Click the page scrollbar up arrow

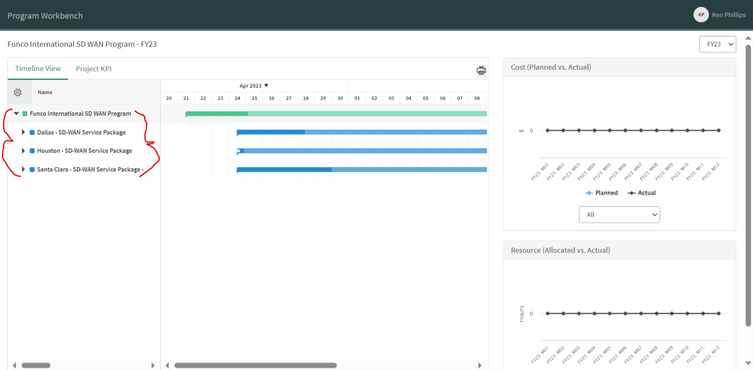(748, 37)
